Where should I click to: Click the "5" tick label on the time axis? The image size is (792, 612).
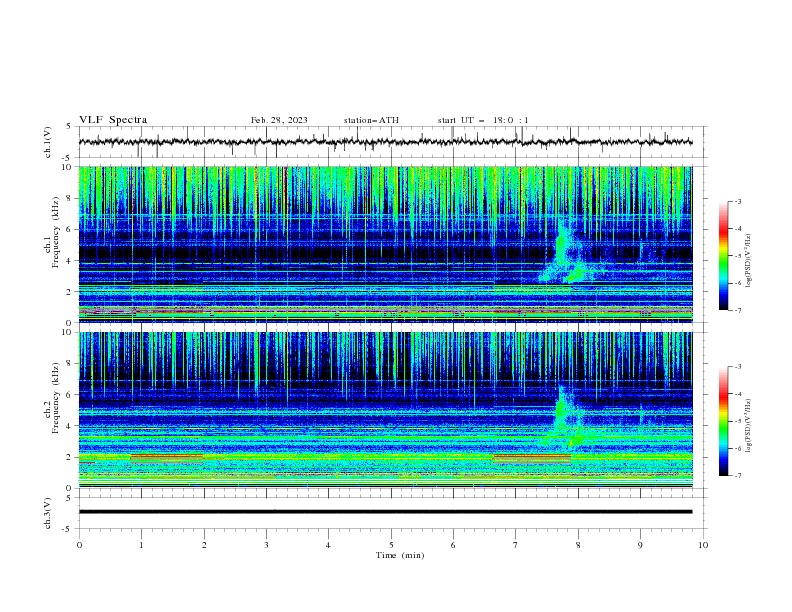[x=391, y=545]
